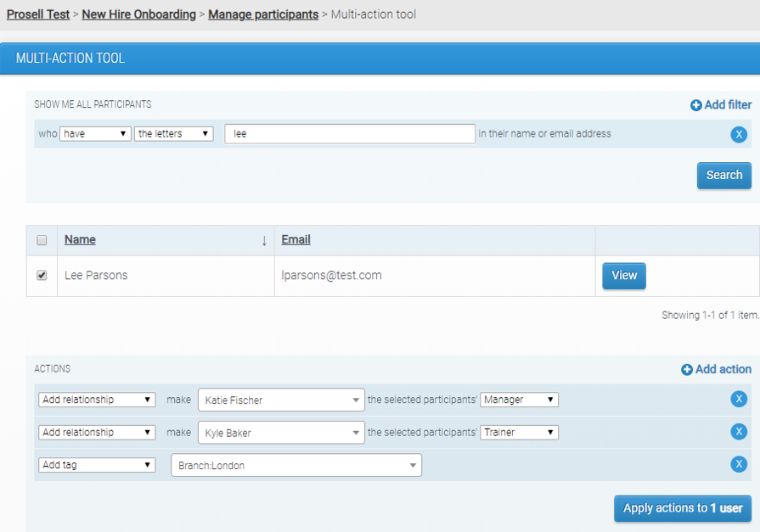Click the search text field containing 'lee'

point(350,134)
